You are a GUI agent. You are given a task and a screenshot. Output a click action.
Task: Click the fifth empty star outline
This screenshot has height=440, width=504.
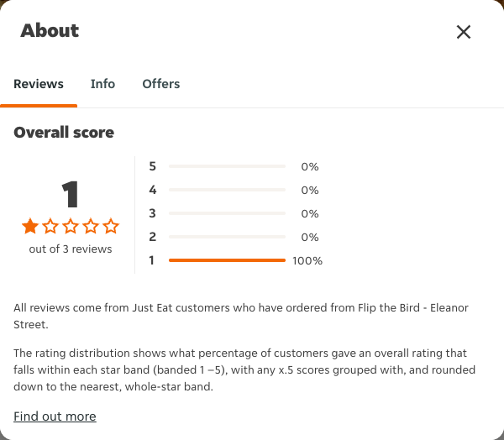[x=111, y=226]
